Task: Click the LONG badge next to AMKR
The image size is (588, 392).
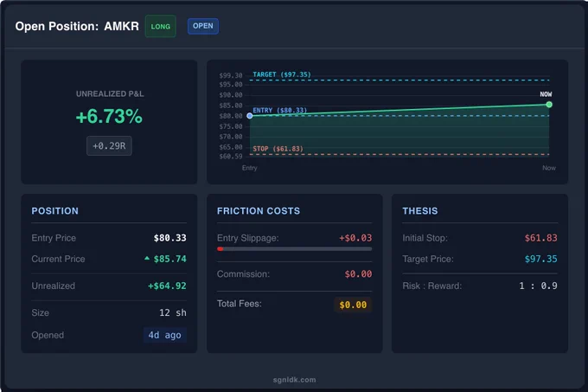Action: 161,26
